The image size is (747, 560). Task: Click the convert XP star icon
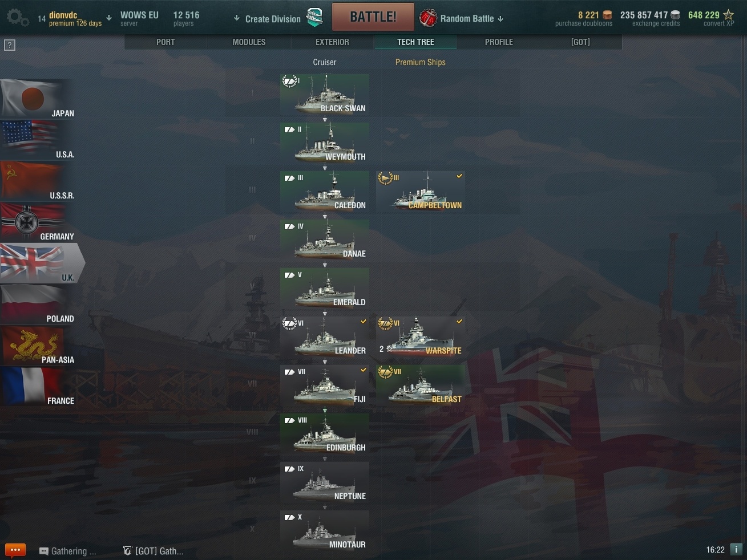tap(728, 15)
